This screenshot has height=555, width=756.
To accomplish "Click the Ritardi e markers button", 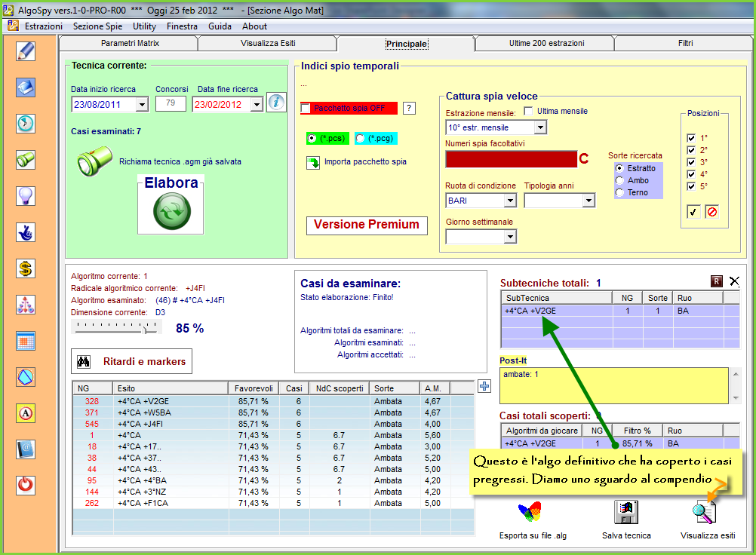I will [131, 362].
